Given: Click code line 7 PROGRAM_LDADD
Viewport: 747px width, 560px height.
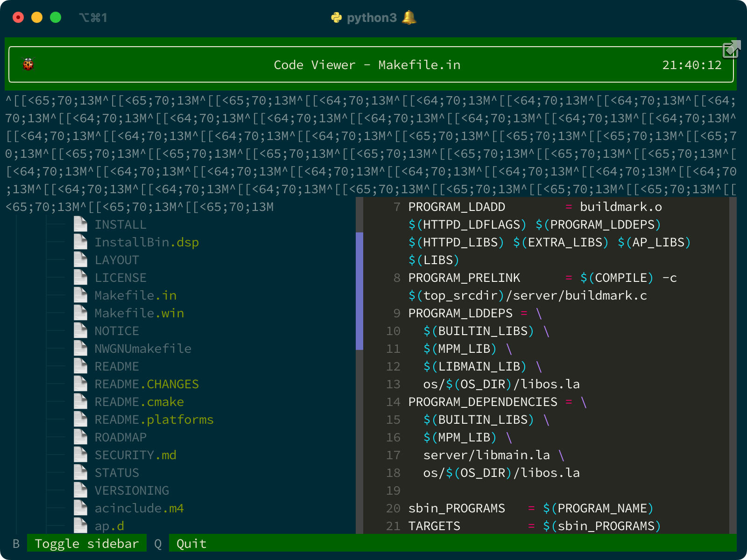Looking at the screenshot, I should [x=535, y=207].
